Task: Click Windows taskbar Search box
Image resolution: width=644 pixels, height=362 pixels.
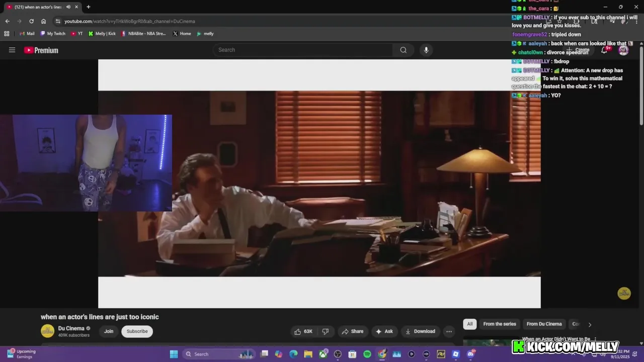Action: pos(218,354)
